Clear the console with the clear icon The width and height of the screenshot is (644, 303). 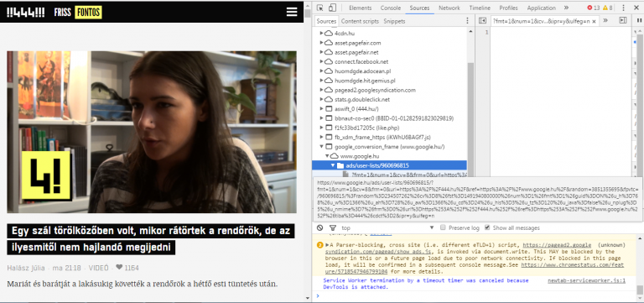[x=320, y=227]
